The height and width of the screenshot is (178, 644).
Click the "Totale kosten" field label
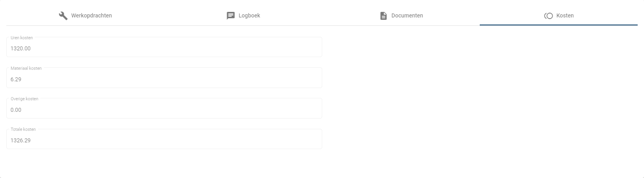pyautogui.click(x=23, y=129)
